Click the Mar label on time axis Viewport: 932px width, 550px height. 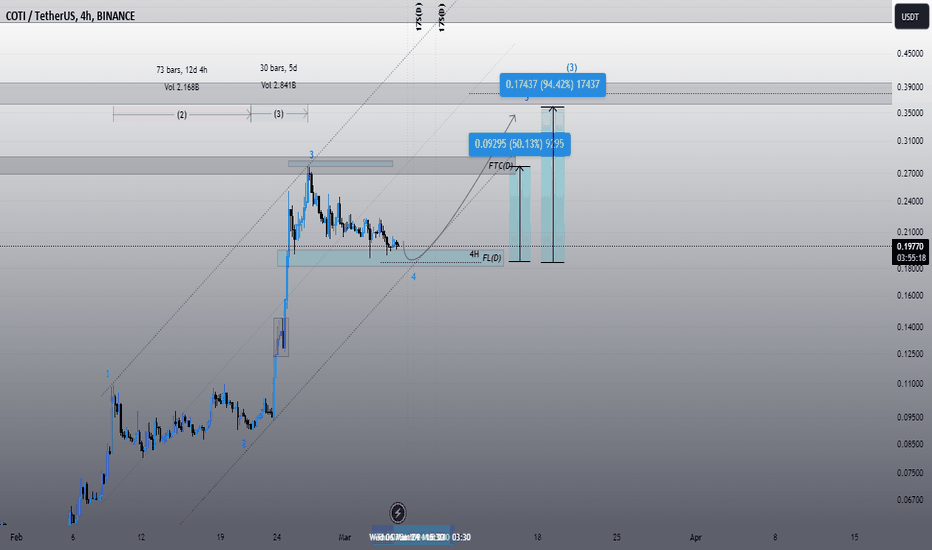pos(345,537)
